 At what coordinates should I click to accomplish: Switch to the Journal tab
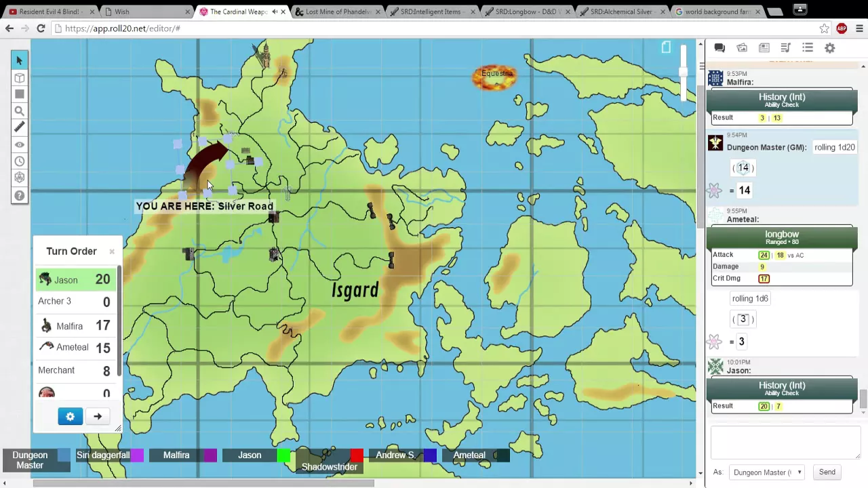pos(764,48)
